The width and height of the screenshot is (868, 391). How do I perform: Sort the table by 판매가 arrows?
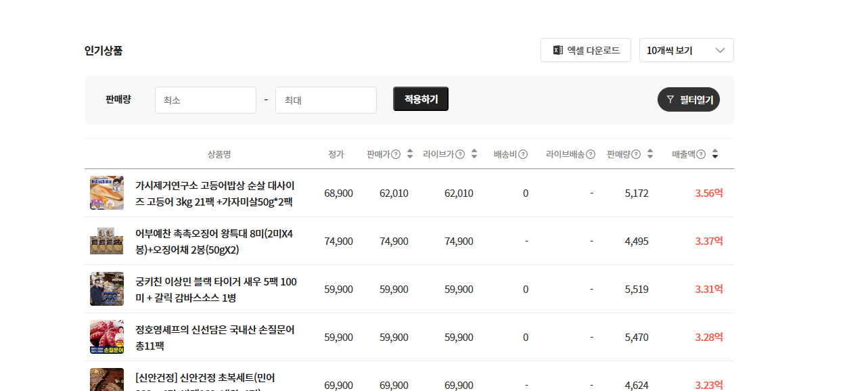click(x=410, y=154)
